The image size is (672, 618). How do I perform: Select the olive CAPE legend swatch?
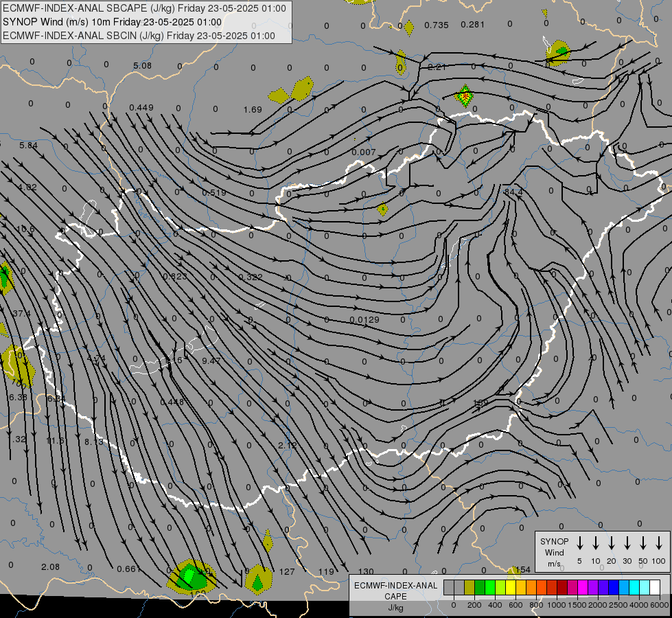point(470,588)
